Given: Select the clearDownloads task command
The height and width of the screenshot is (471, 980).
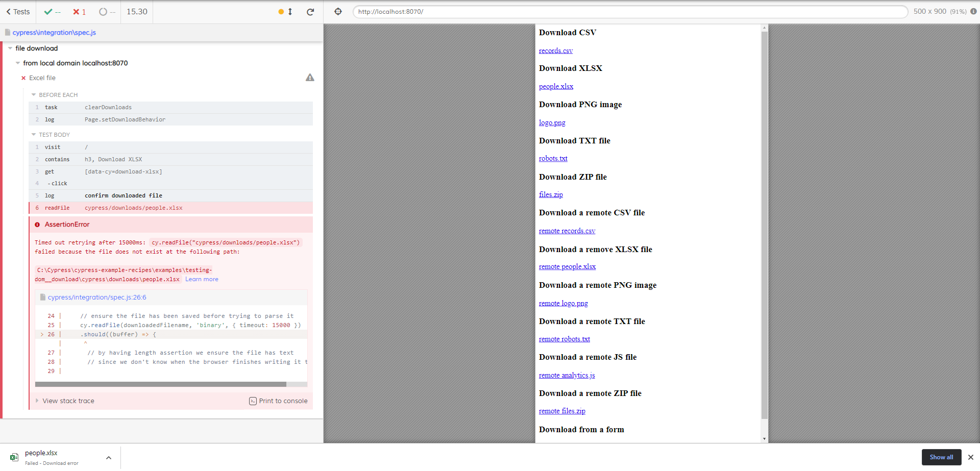Looking at the screenshot, I should tap(170, 108).
